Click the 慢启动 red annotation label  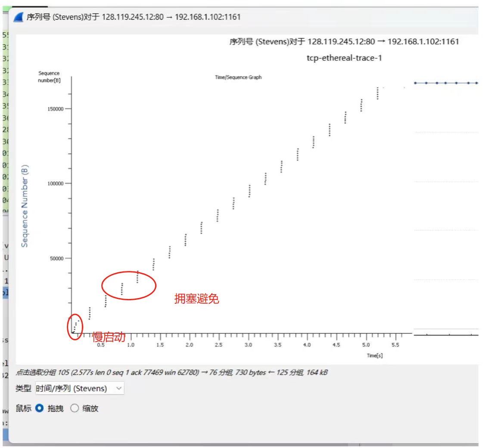tap(109, 337)
